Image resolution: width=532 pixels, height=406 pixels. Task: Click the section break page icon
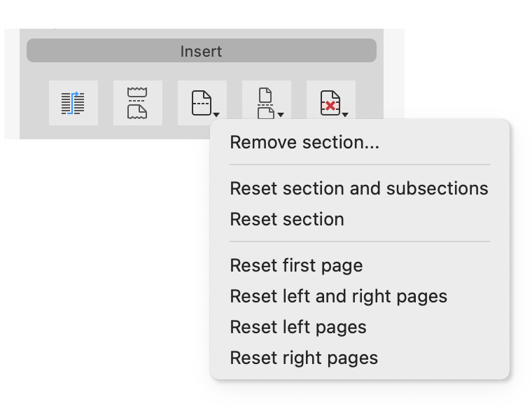point(200,103)
